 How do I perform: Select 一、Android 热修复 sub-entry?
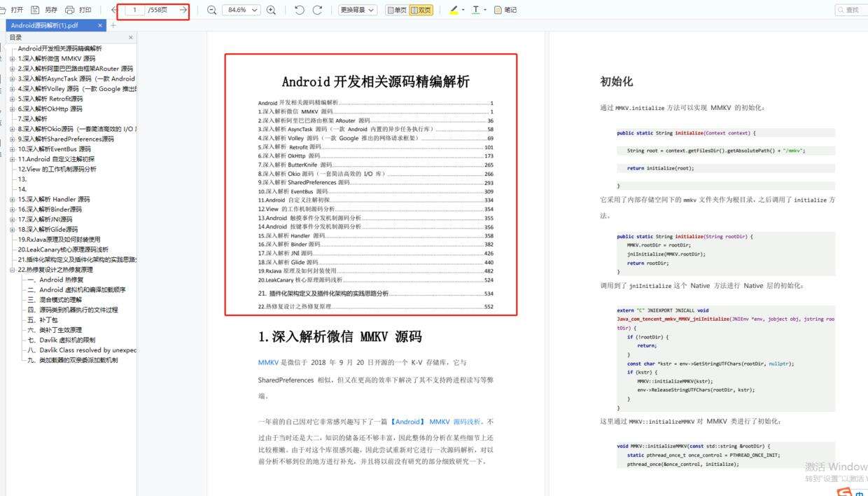click(55, 280)
